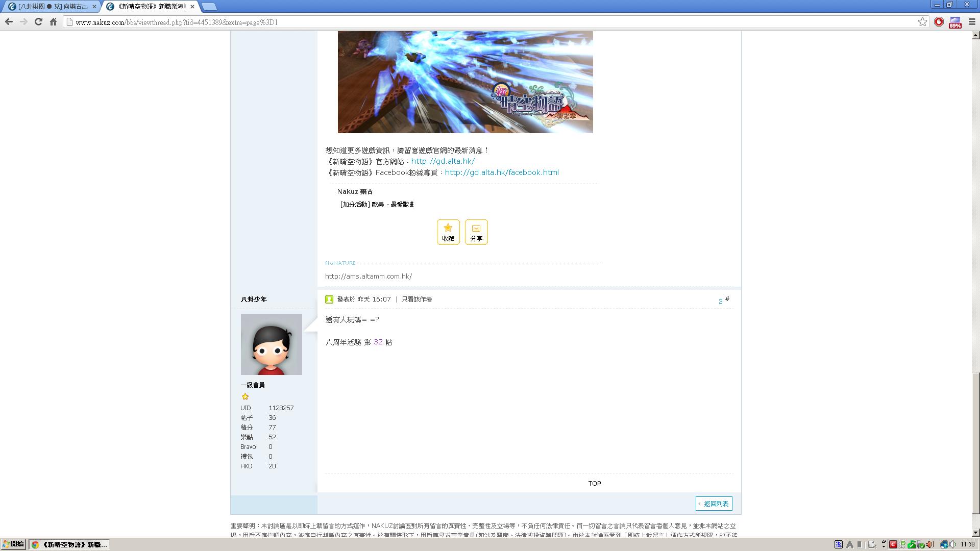Click the 89% extension icon
Viewport: 980px width, 551px height.
[x=955, y=22]
